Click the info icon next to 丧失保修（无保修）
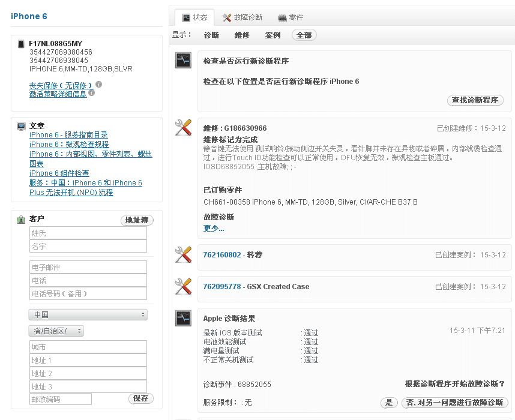Image resolution: width=515 pixels, height=420 pixels. coord(98,85)
